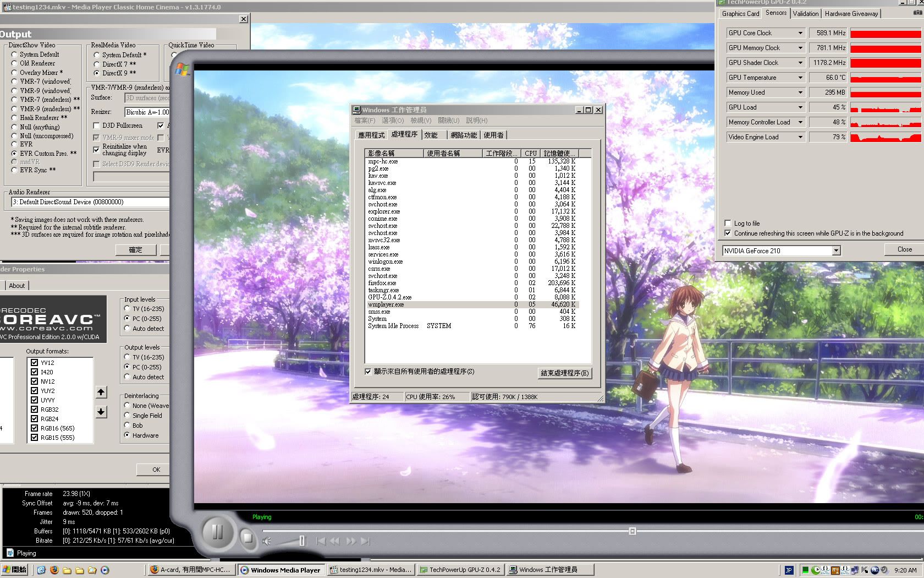The width and height of the screenshot is (924, 578).
Task: Open Audio Renderer DirectSound dropdown
Action: 90,202
